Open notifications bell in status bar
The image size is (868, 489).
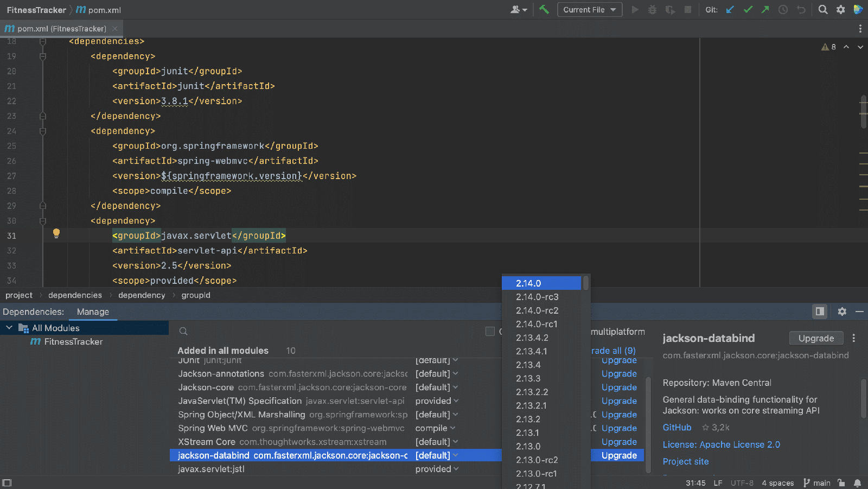tap(858, 483)
